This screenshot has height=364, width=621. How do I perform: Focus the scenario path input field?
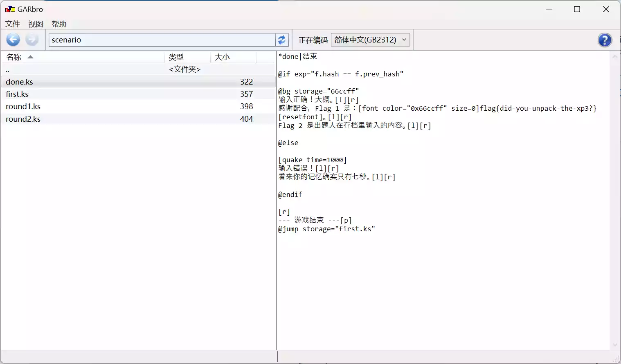[162, 40]
